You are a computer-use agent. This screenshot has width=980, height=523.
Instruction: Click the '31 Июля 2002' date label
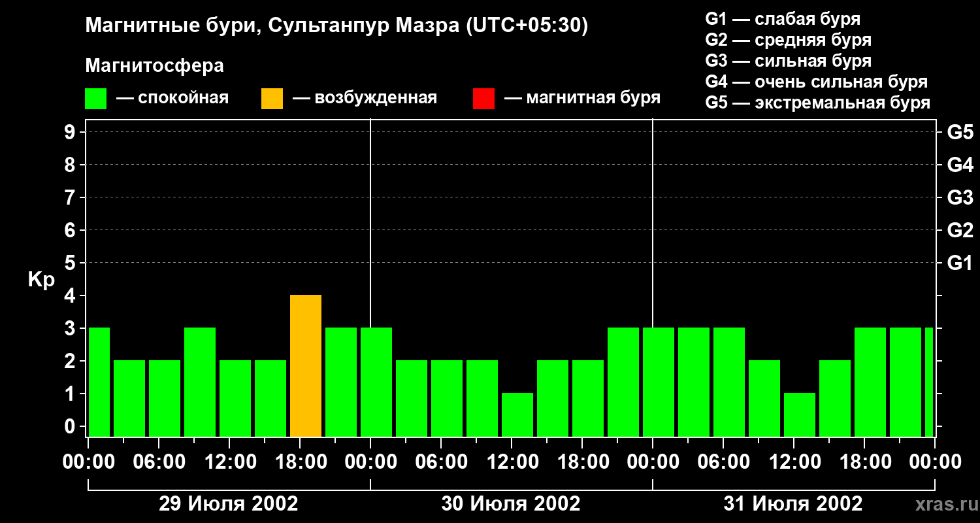point(793,504)
